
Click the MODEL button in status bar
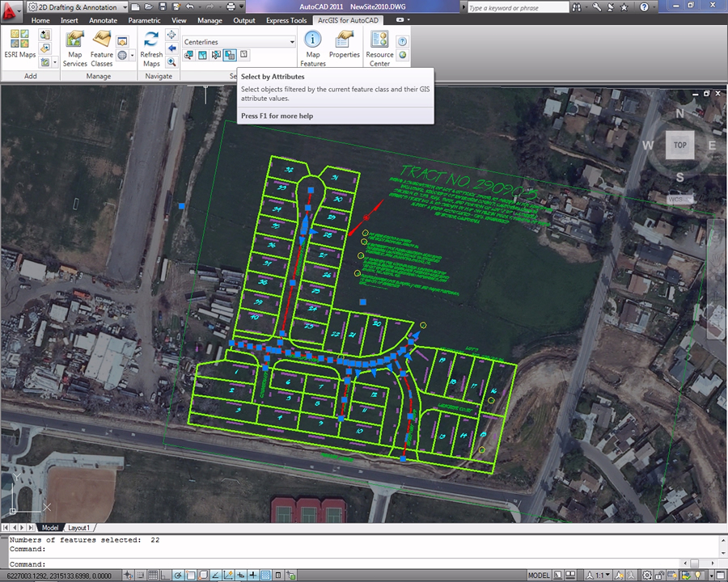coord(539,576)
